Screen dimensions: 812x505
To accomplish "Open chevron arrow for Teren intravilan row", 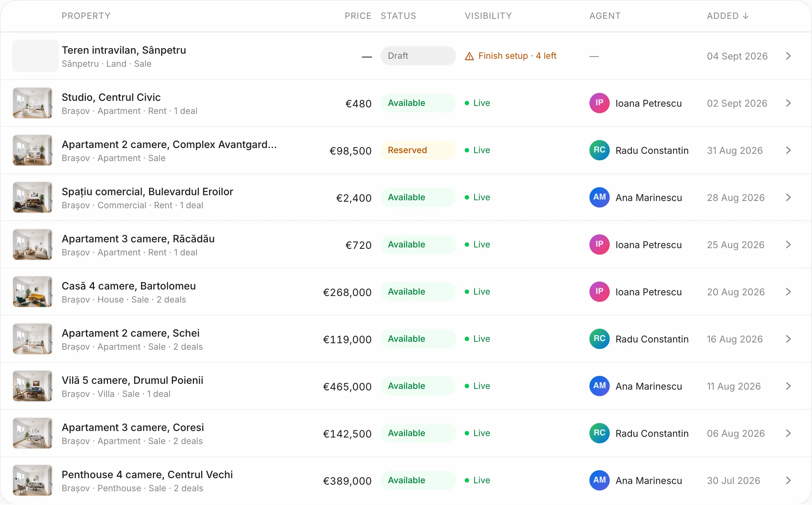I will click(x=788, y=56).
